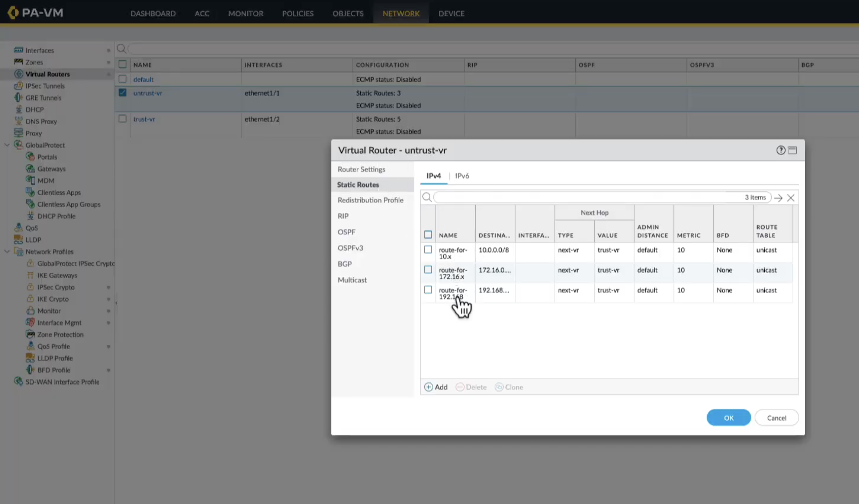859x504 pixels.
Task: Click the Add plus icon for static routes
Action: click(428, 387)
